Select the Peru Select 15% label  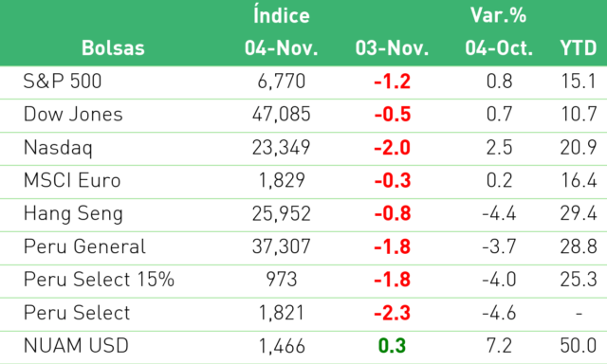click(99, 280)
